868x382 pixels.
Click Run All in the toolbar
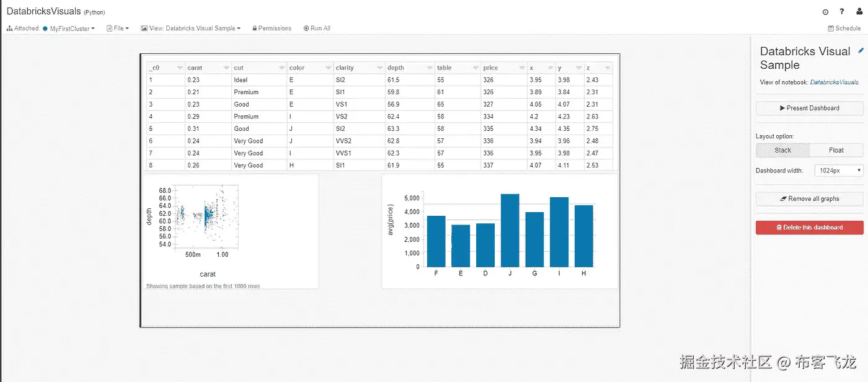coord(317,29)
